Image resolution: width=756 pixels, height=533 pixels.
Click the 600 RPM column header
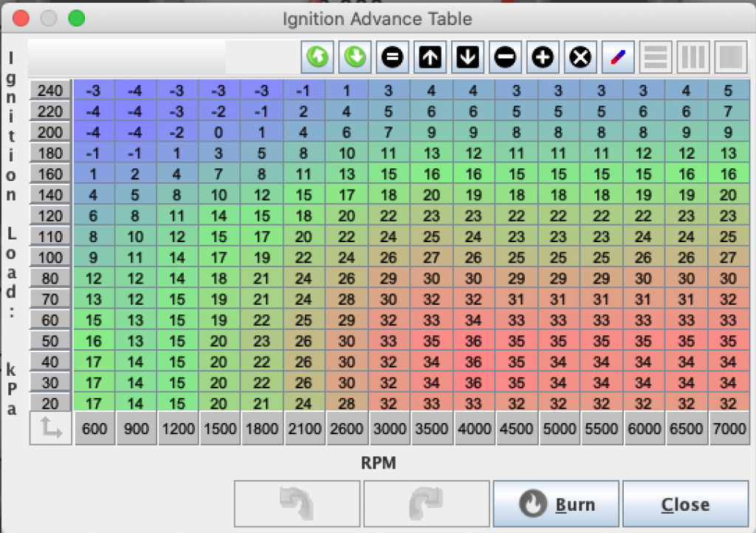[94, 430]
